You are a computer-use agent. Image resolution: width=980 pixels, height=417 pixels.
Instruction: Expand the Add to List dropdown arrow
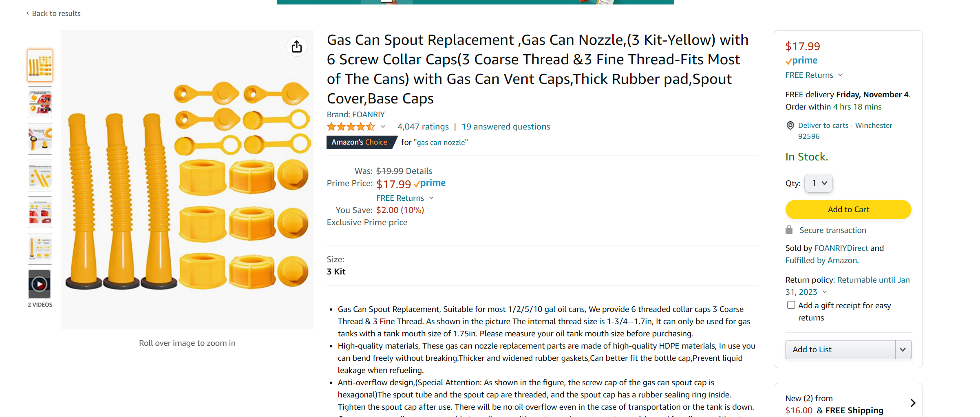click(903, 349)
